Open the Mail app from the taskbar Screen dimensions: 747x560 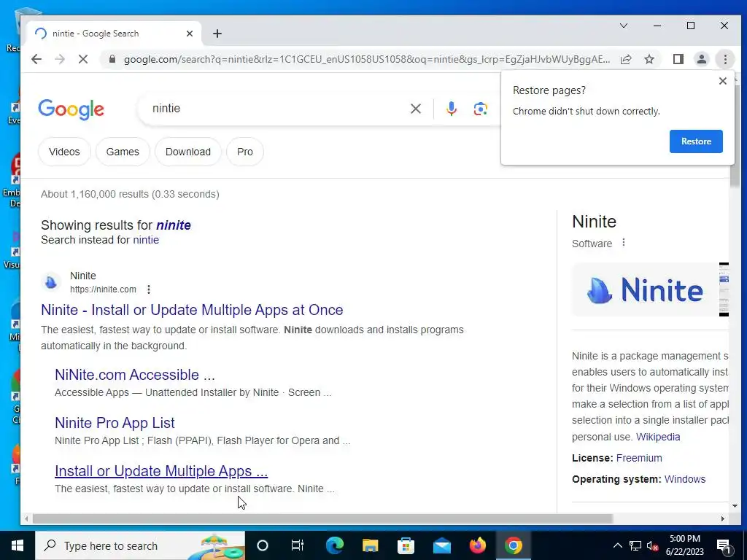(x=441, y=545)
